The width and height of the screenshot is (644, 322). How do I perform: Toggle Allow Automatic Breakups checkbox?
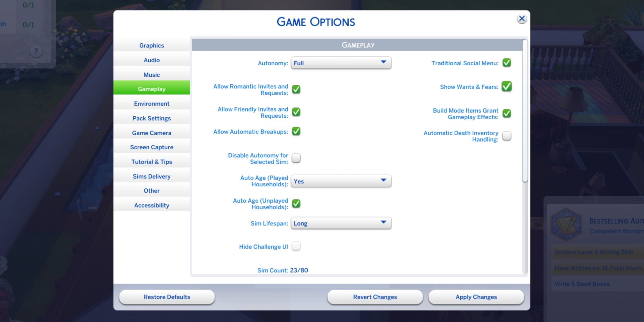coord(297,131)
